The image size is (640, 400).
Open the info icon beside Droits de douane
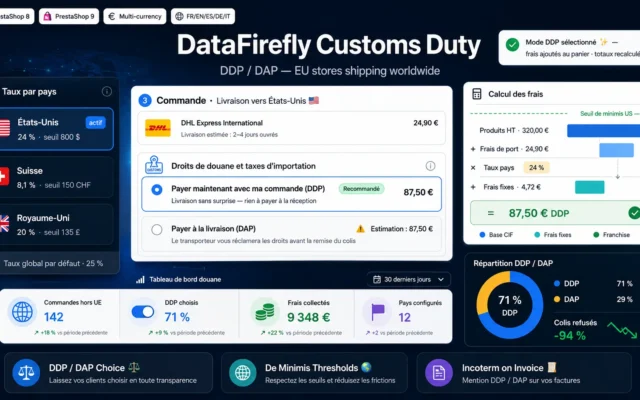pos(430,166)
